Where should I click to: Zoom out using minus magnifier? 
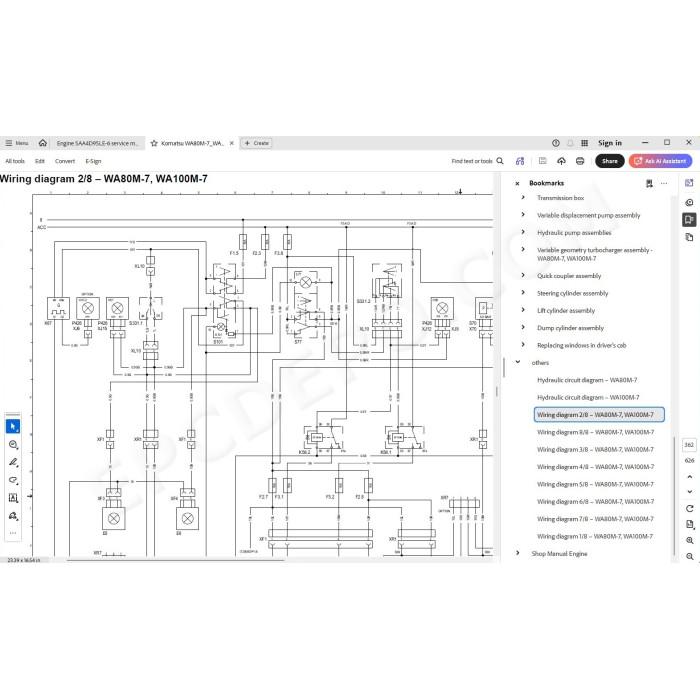click(689, 556)
